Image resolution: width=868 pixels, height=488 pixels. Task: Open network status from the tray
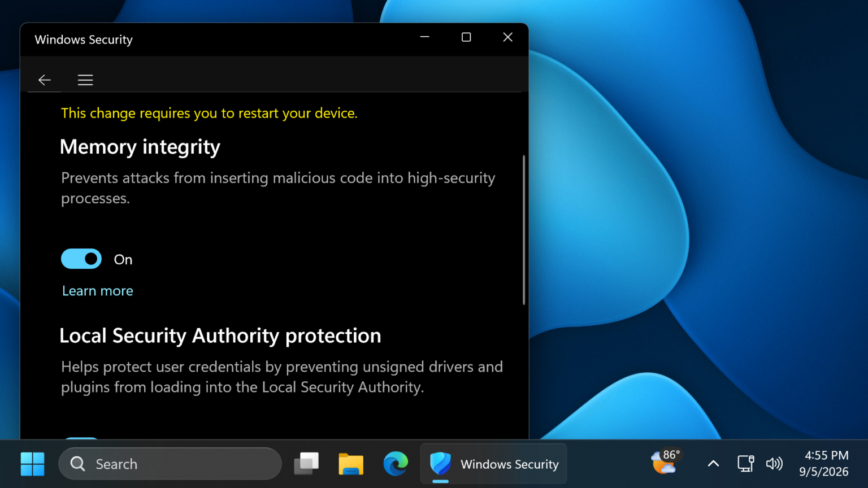746,464
